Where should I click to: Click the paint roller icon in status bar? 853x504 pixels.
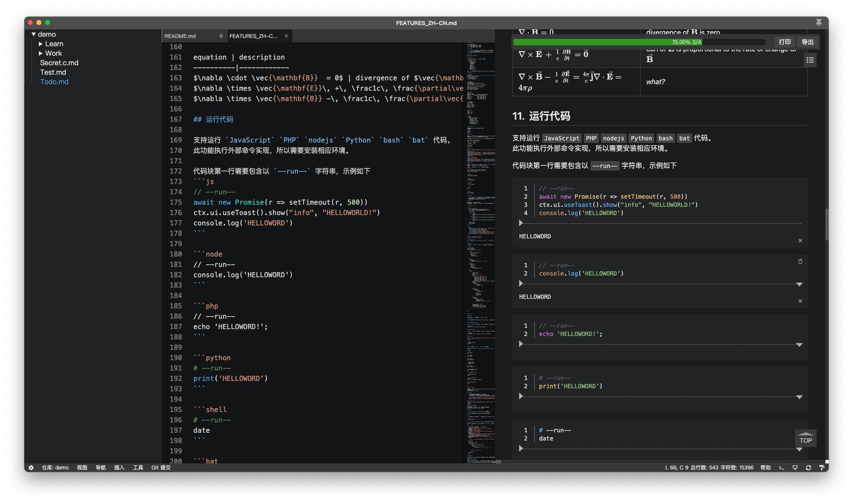[821, 468]
